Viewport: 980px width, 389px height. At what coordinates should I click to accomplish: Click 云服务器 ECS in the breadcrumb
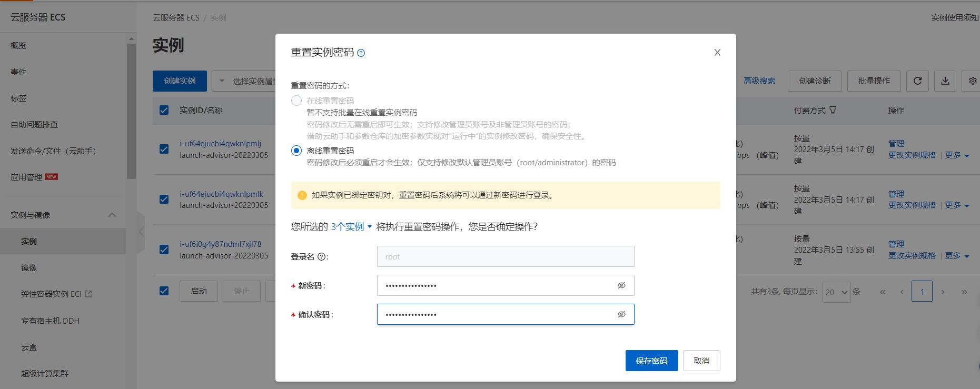176,18
